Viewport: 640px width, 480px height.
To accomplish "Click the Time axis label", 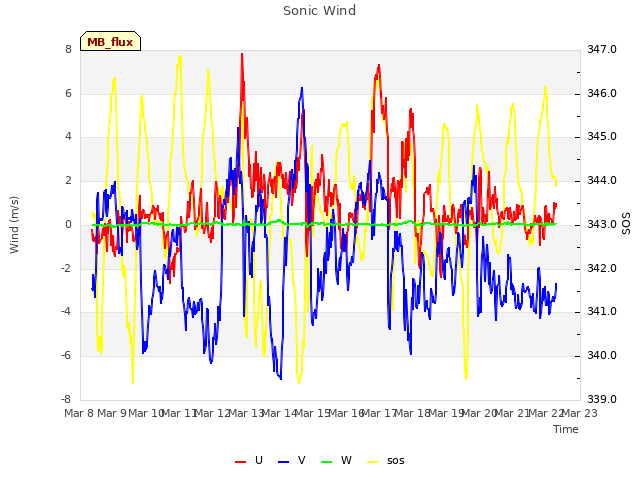I will pos(566,429).
